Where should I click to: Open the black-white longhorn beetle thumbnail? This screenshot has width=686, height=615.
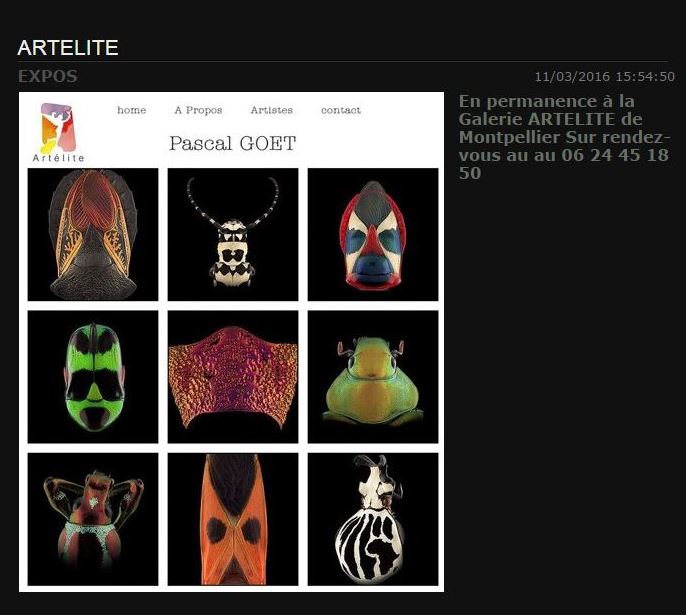coord(233,234)
